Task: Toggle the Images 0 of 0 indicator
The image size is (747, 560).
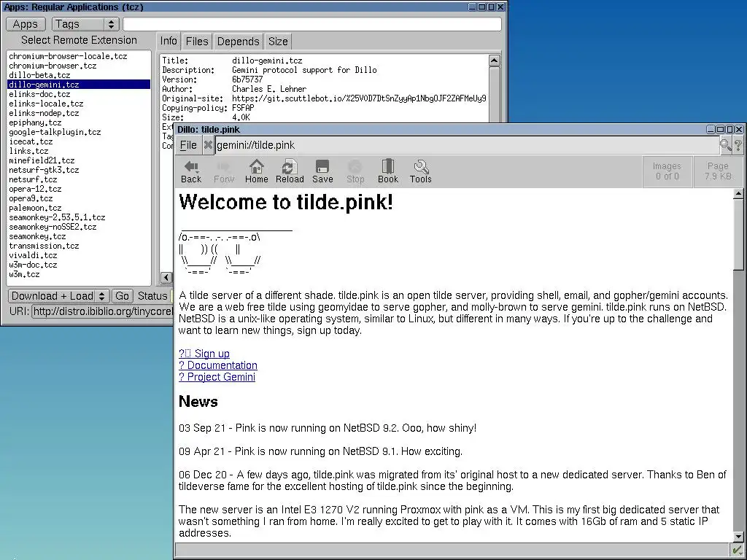Action: click(667, 171)
